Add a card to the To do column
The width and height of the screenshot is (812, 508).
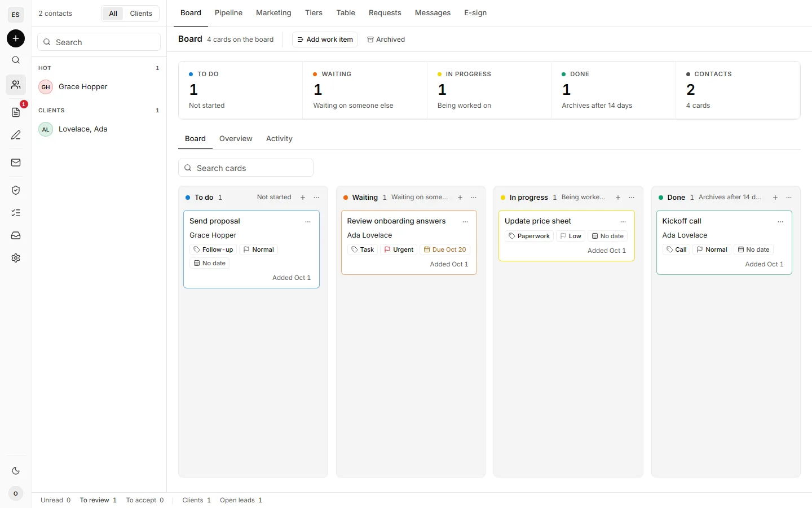[x=303, y=198]
